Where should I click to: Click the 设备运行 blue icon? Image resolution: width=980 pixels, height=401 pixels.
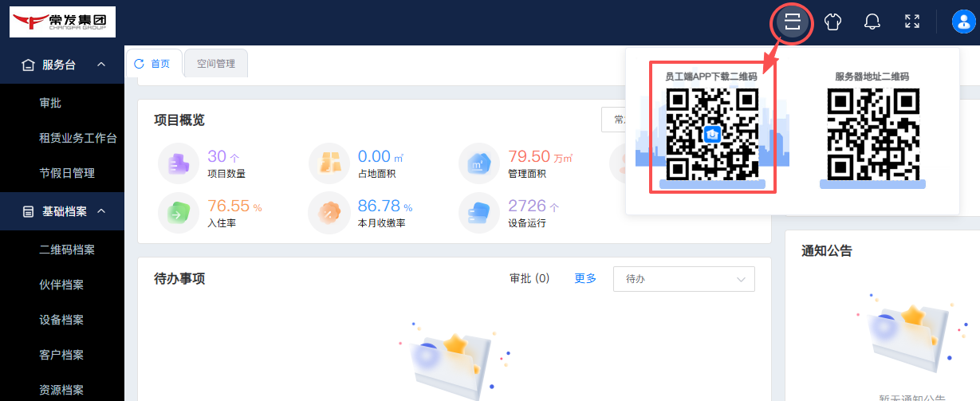click(x=478, y=213)
